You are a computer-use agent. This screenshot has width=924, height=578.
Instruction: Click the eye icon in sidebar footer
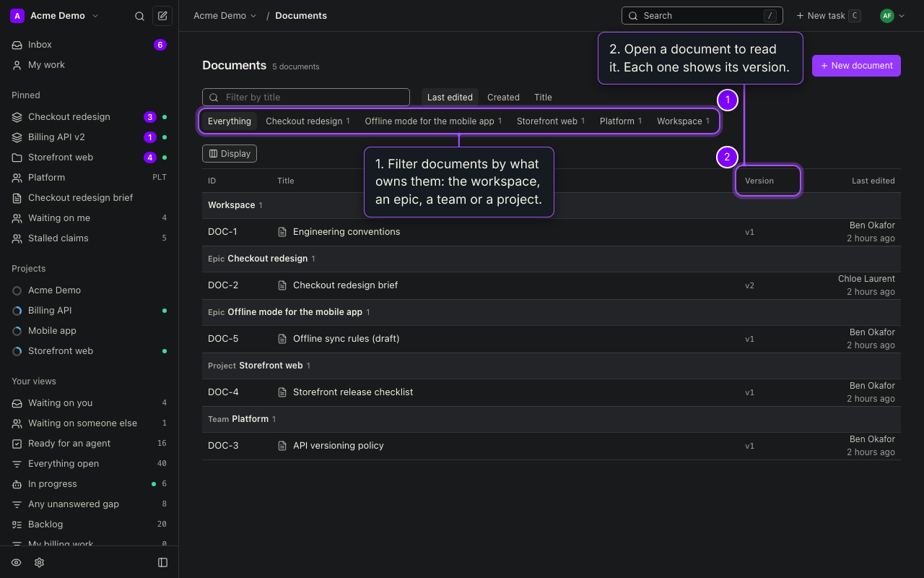(16, 563)
